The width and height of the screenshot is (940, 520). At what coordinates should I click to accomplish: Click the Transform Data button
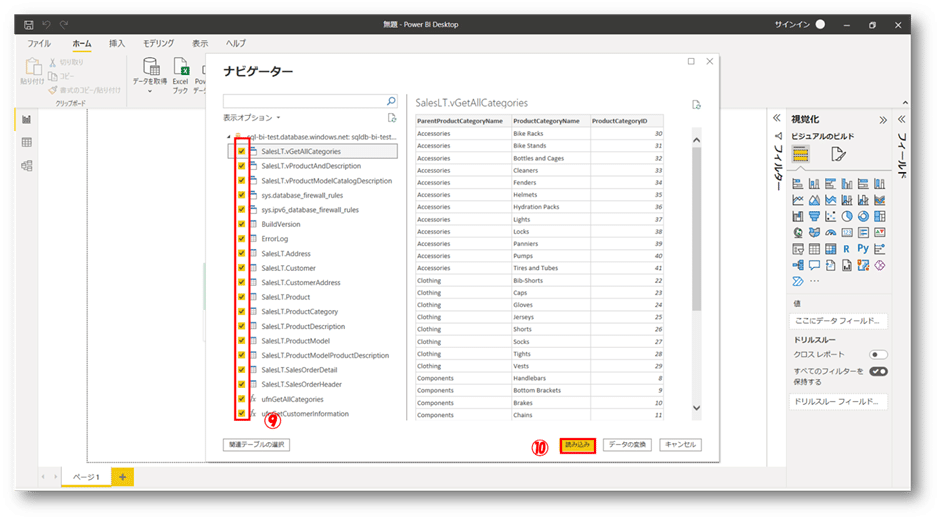tap(627, 445)
